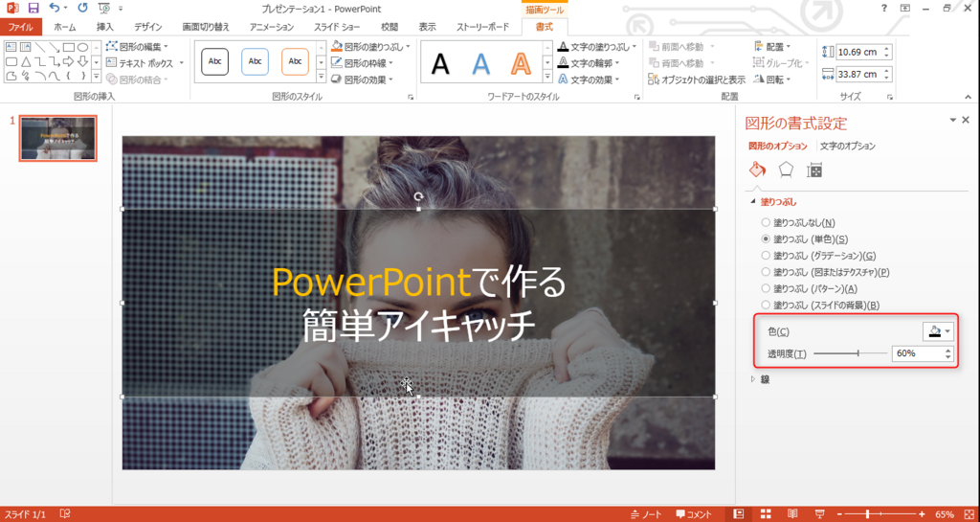The image size is (980, 522).
Task: Choose the black outlined Abc shape style
Action: coord(214,61)
